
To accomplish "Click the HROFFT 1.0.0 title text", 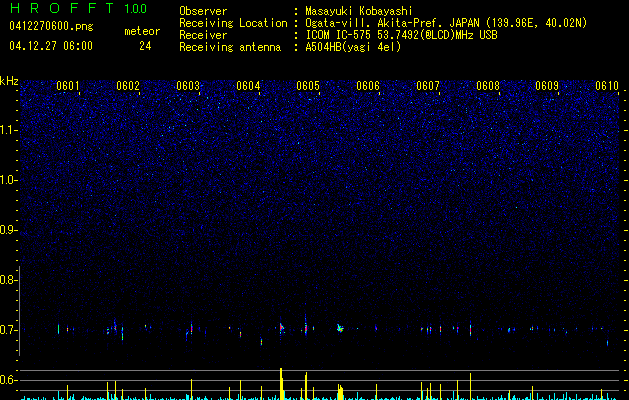I will tap(78, 8).
